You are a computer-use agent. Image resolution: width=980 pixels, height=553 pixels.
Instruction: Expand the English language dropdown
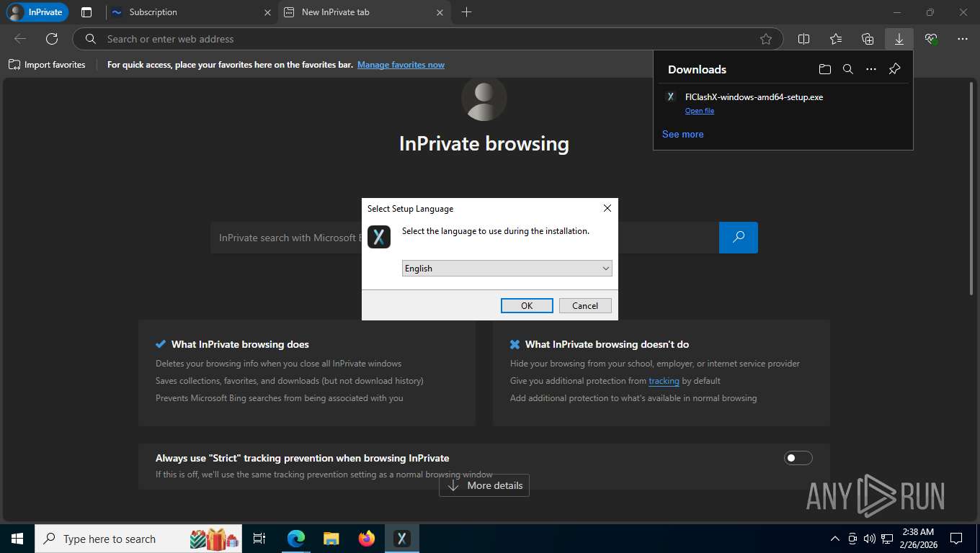(507, 269)
